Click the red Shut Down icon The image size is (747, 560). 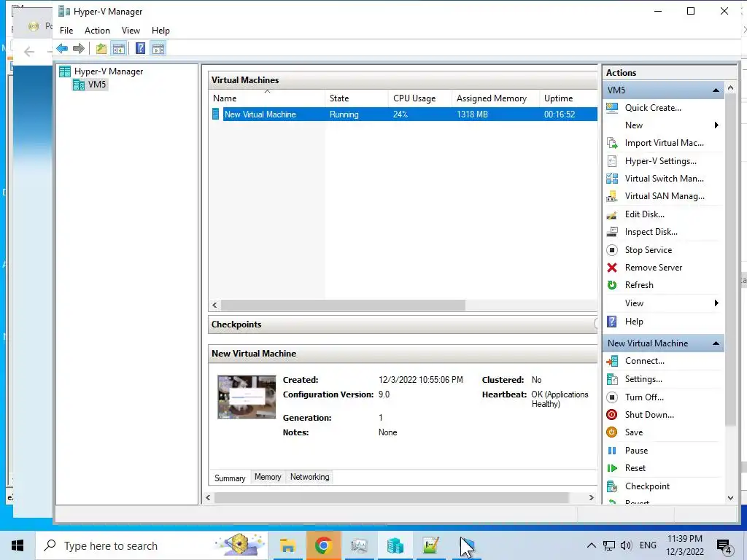click(612, 415)
